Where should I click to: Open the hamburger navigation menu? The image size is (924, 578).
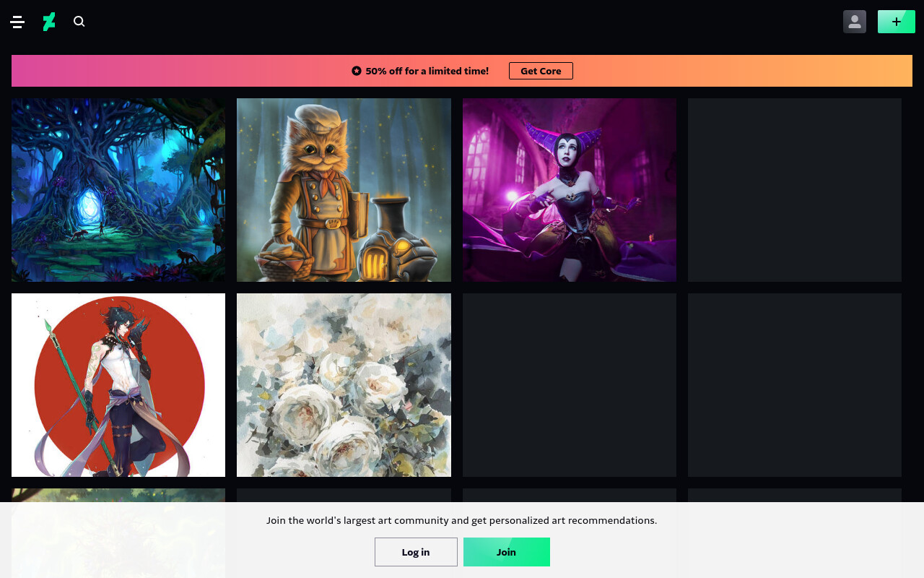[x=17, y=22]
